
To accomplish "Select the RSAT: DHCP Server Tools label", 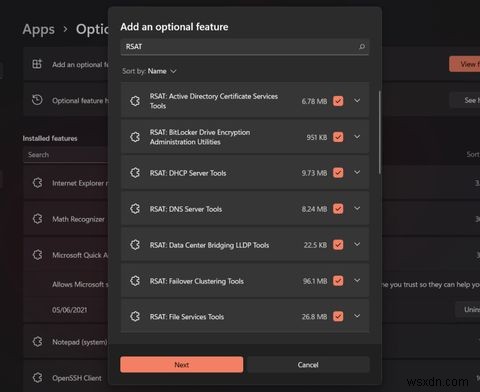I will pyautogui.click(x=188, y=173).
